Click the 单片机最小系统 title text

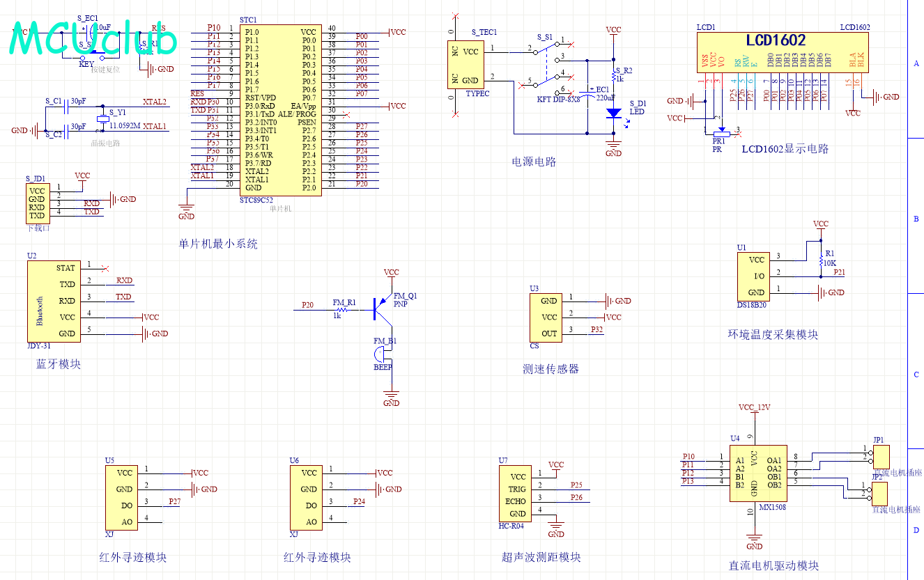(218, 244)
